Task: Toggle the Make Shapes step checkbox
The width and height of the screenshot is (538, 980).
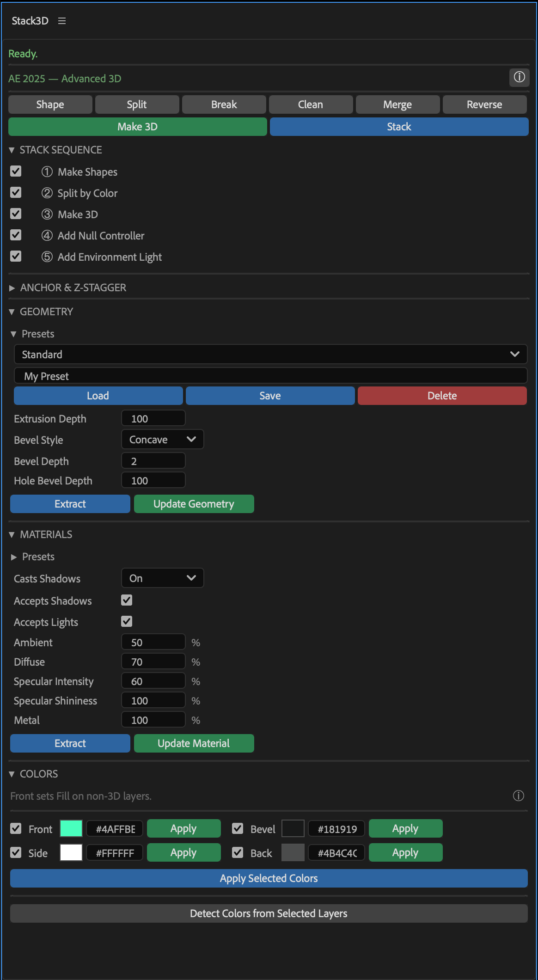Action: tap(16, 171)
